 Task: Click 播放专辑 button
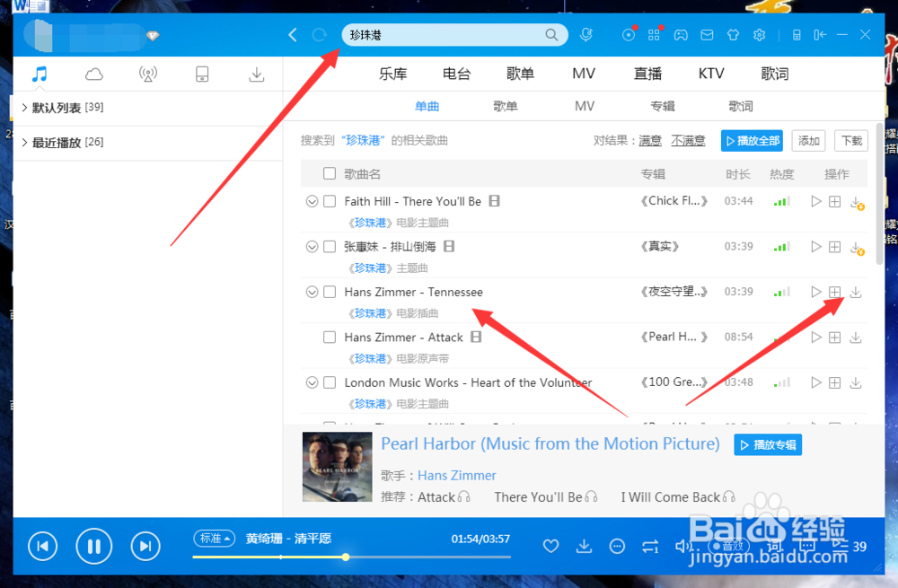(768, 445)
